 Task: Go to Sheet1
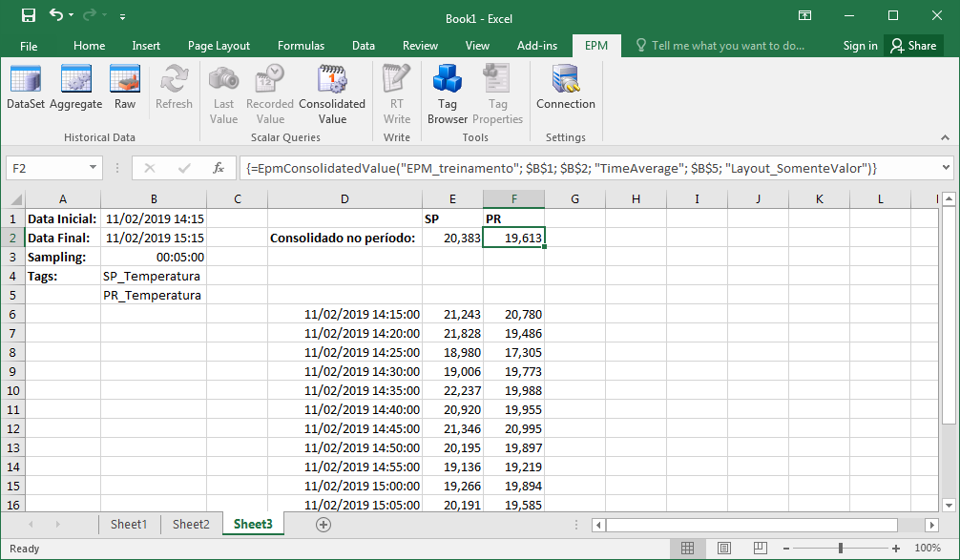pos(129,524)
